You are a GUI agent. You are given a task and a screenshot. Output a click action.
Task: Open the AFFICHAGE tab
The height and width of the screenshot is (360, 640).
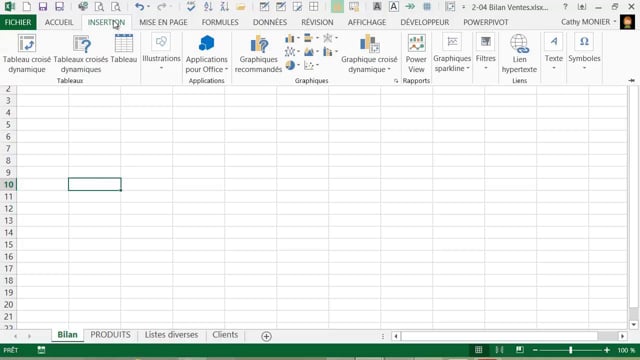pyautogui.click(x=367, y=22)
